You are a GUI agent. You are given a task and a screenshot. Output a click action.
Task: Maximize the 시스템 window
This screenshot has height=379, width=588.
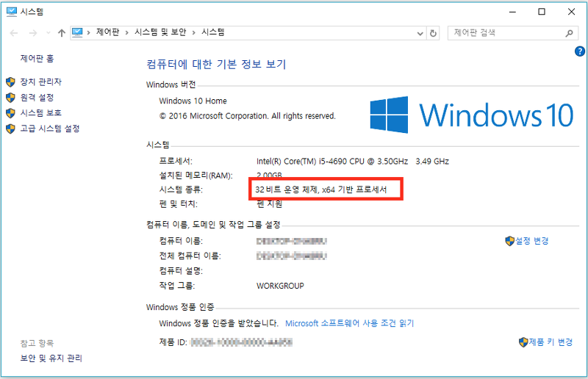tap(542, 12)
